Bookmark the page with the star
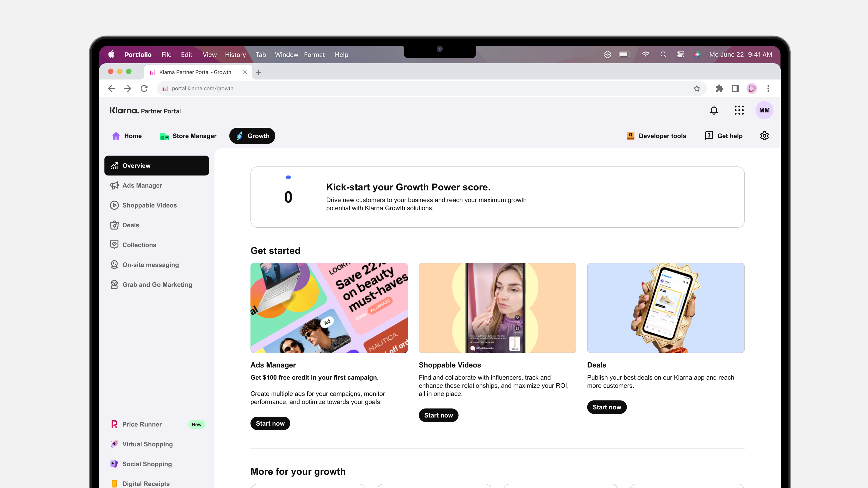 [x=696, y=89]
